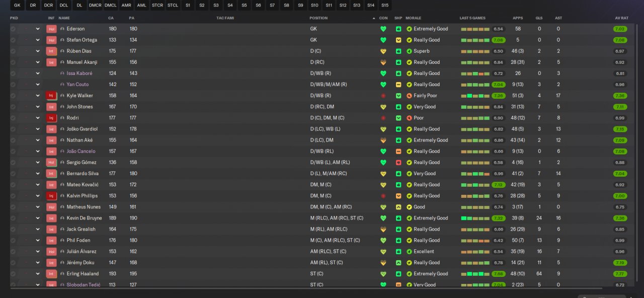644x298 pixels.
Task: Select the S15 substitute tab
Action: (x=385, y=5)
